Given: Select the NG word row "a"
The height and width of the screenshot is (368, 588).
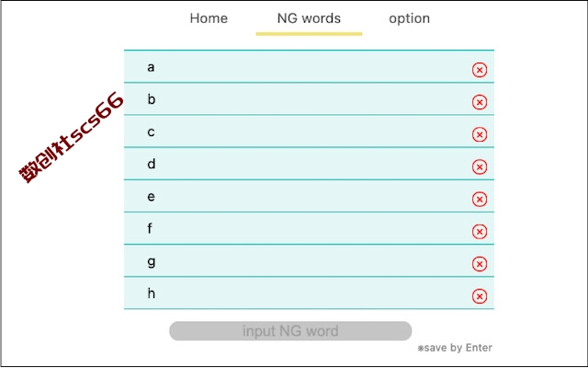Looking at the screenshot, I should coord(309,66).
